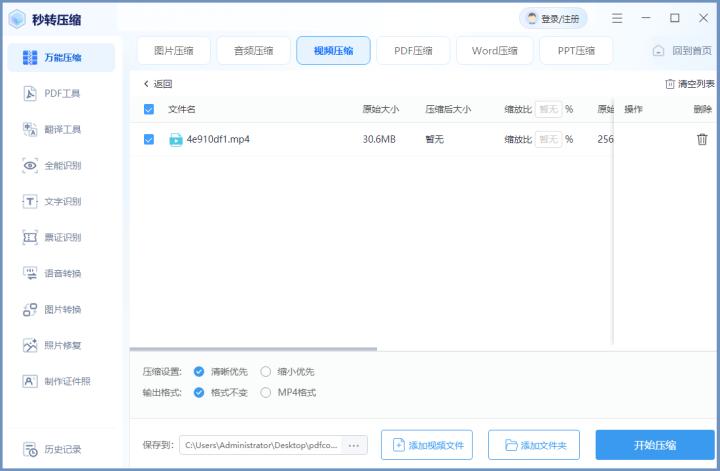Open 语音转换 in the sidebar
The image size is (720, 471).
[x=61, y=273]
